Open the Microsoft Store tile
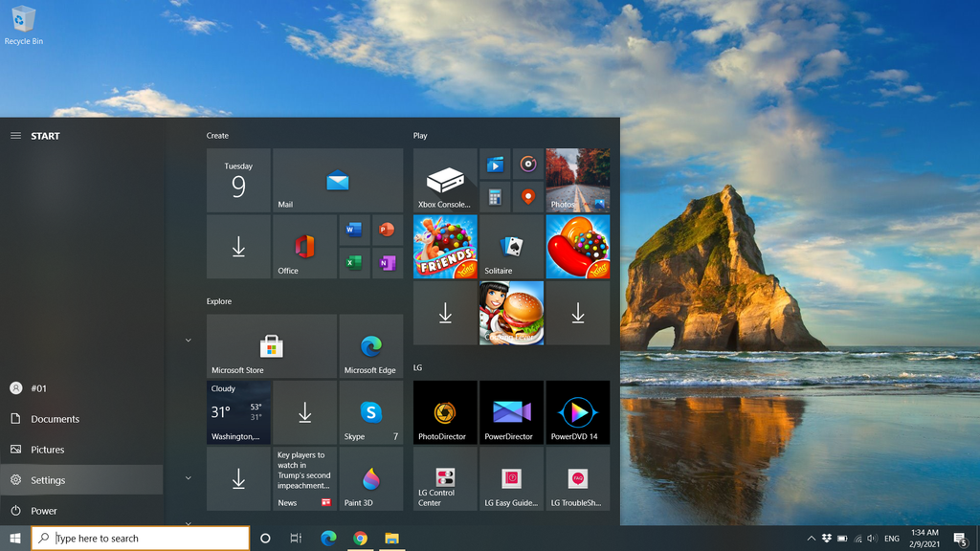This screenshot has height=551, width=980. coord(271,346)
